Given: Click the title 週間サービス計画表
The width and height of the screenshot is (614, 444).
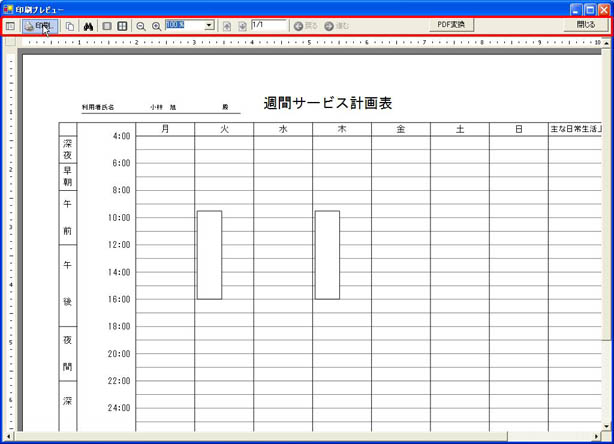Looking at the screenshot, I should click(328, 103).
